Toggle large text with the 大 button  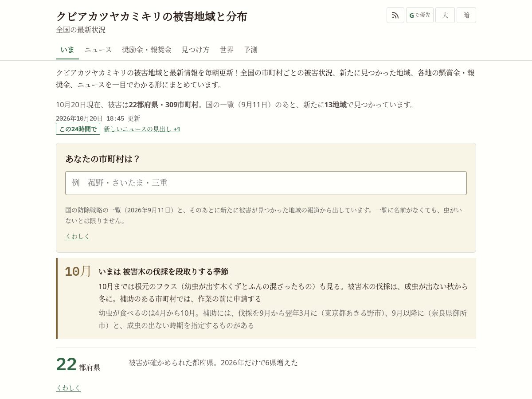pyautogui.click(x=445, y=15)
